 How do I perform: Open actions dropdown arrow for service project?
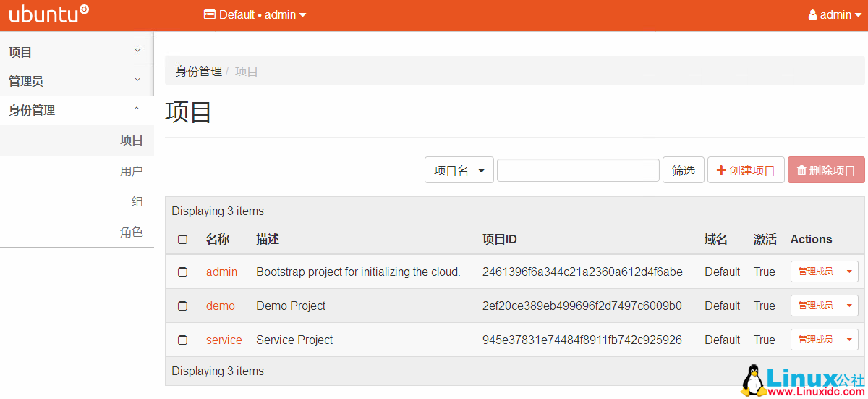tap(849, 340)
